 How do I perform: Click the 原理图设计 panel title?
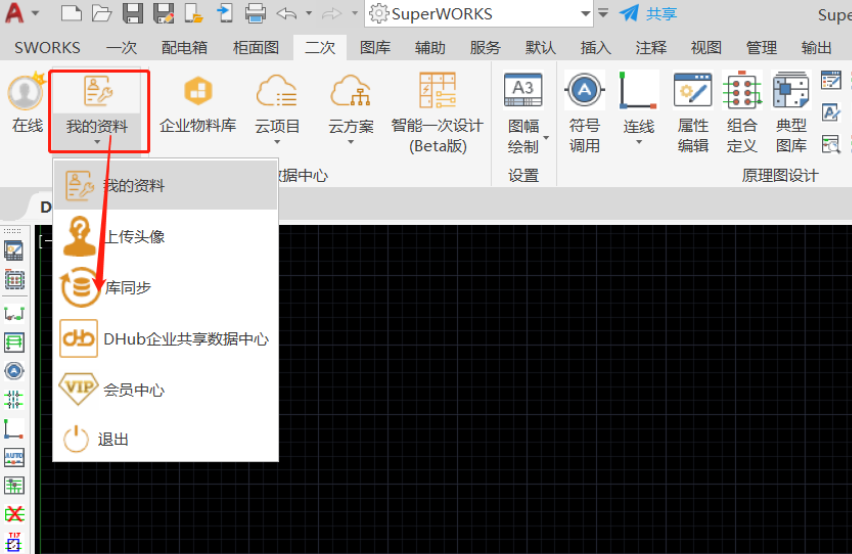coord(780,175)
